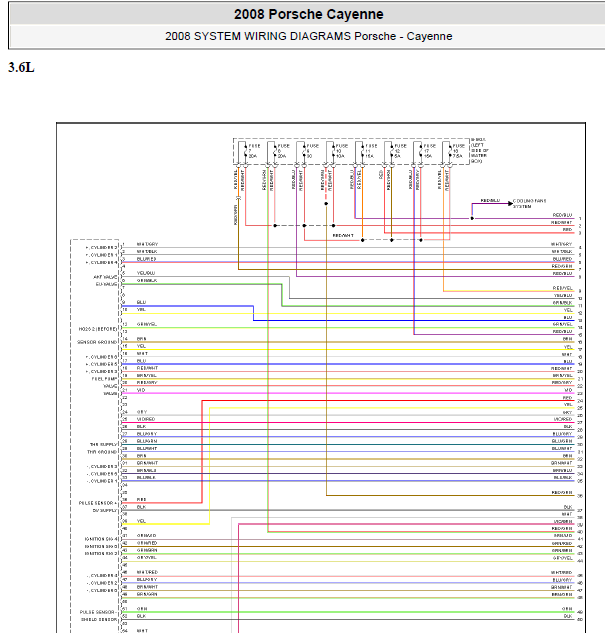Image resolution: width=605 pixels, height=633 pixels.
Task: Click the "COOLING FANS SYSTEM" reference label
Action: (x=529, y=203)
